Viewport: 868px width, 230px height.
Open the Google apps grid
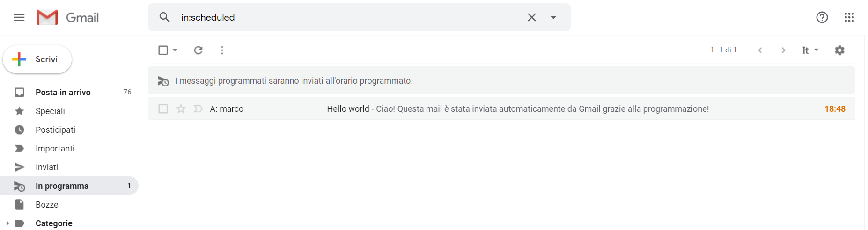[x=849, y=17]
